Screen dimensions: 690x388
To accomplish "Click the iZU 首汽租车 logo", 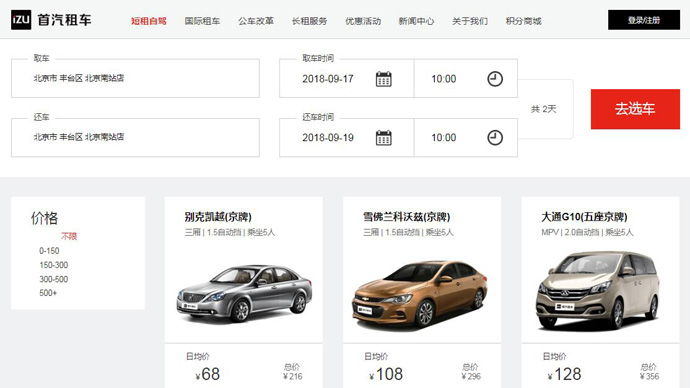I will (51, 20).
